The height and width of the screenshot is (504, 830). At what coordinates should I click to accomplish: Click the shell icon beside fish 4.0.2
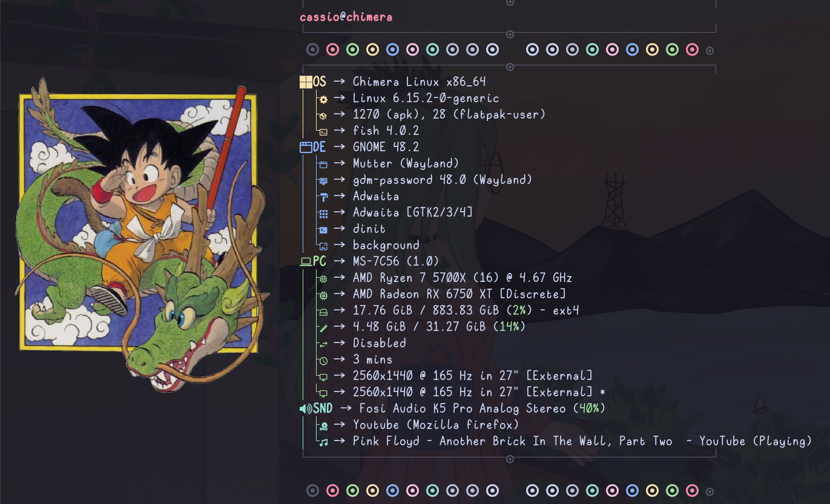pos(323,131)
